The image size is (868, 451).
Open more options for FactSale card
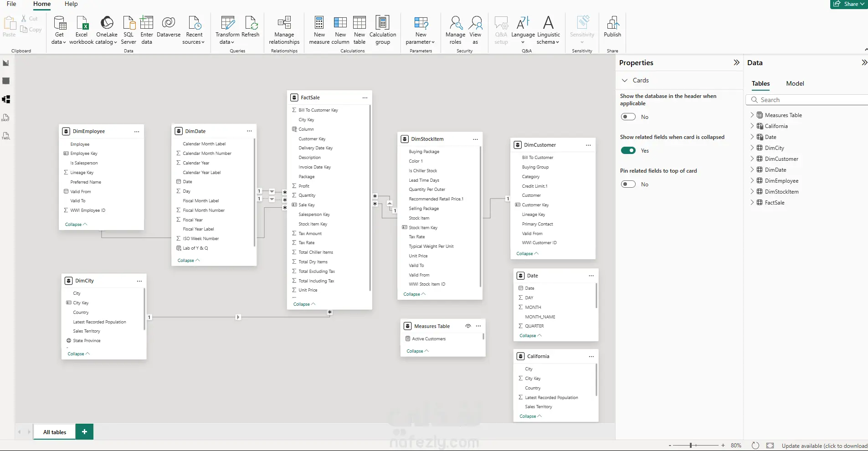[365, 97]
